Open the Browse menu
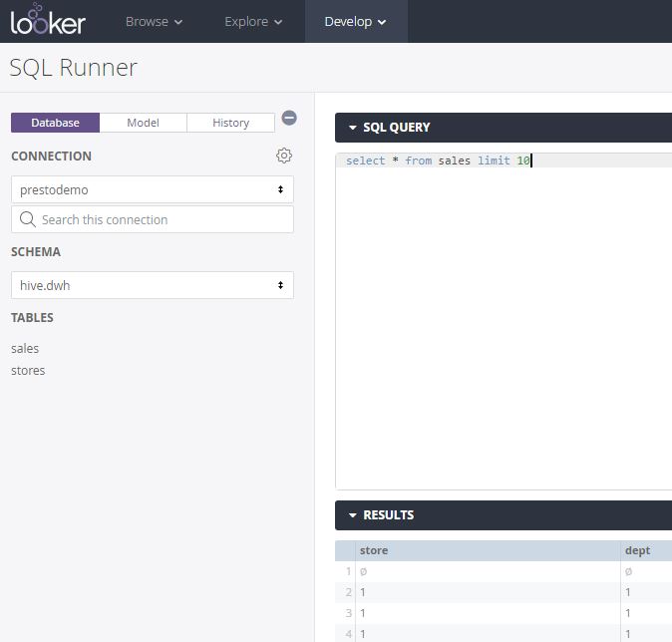The height and width of the screenshot is (642, 672). tap(154, 21)
